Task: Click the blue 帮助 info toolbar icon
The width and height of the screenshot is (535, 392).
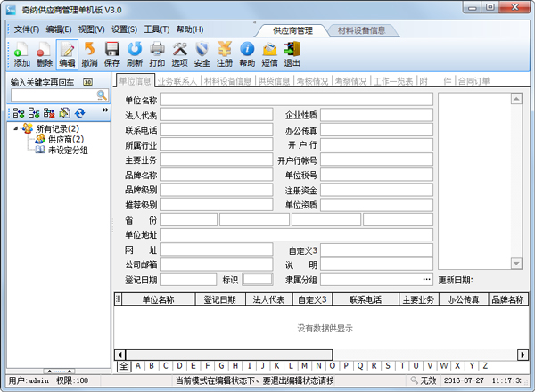Action: [247, 54]
